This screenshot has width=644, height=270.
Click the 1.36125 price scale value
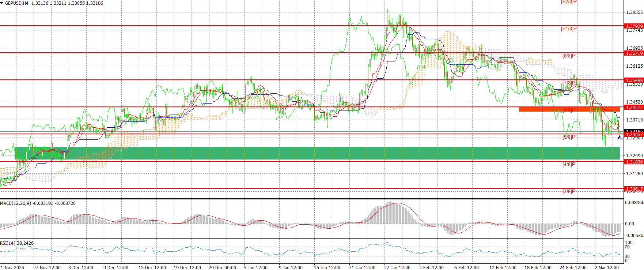(x=634, y=66)
